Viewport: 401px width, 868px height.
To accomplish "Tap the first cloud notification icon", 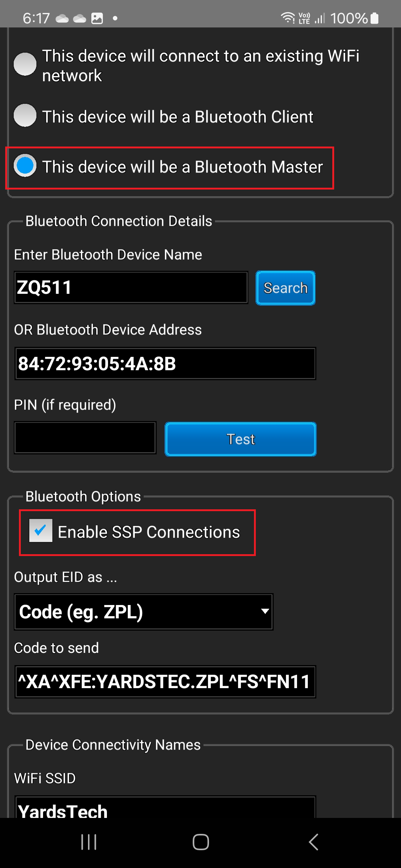I will pos(62,18).
